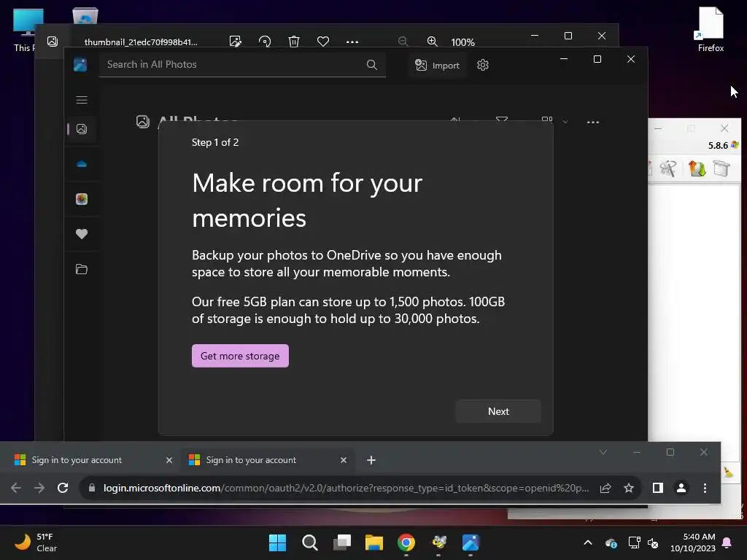Click the Get more storage button
This screenshot has width=747, height=560.
pyautogui.click(x=240, y=356)
